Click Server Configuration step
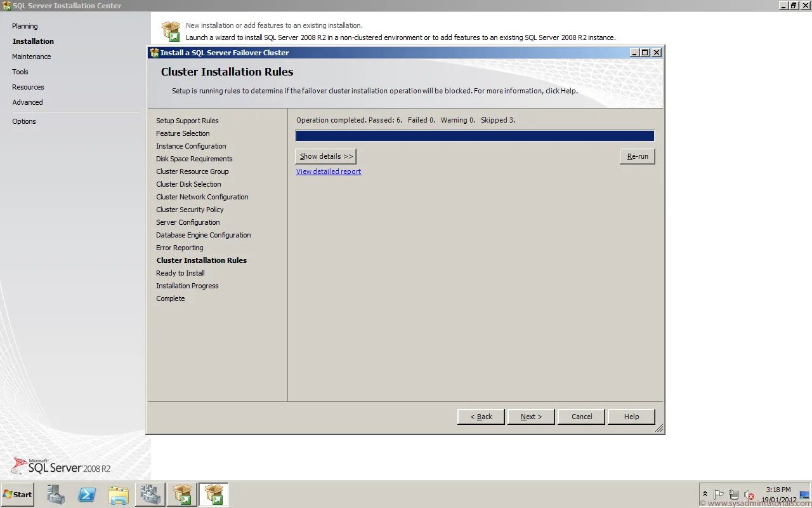 point(188,222)
